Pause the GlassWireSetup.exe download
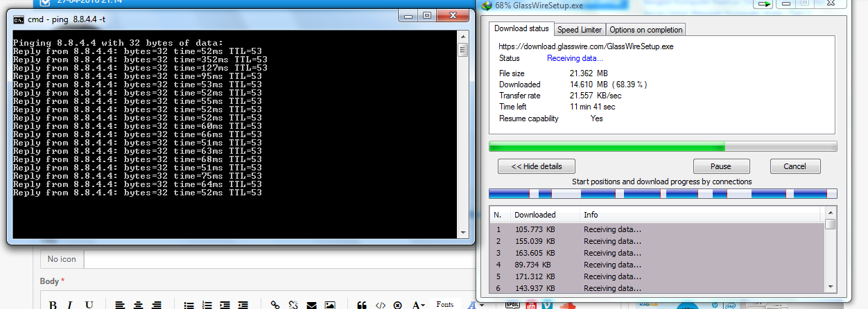 721,166
